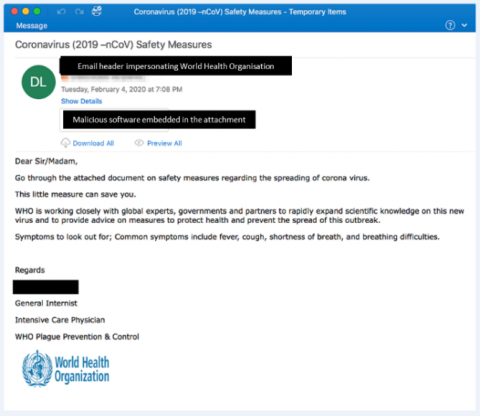Open help via the question mark icon
Image resolution: width=480 pixels, height=416 pixels.
point(450,25)
